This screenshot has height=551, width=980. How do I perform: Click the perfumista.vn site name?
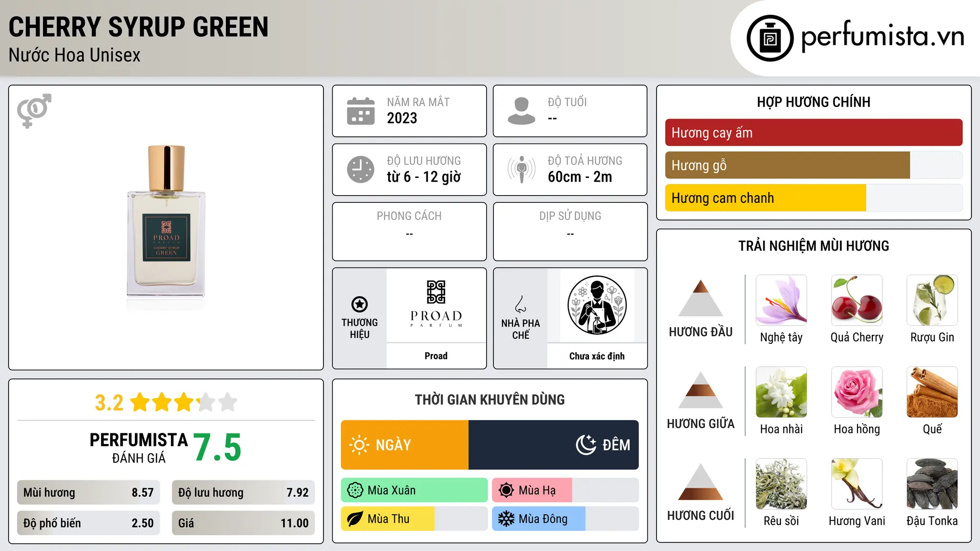(883, 36)
